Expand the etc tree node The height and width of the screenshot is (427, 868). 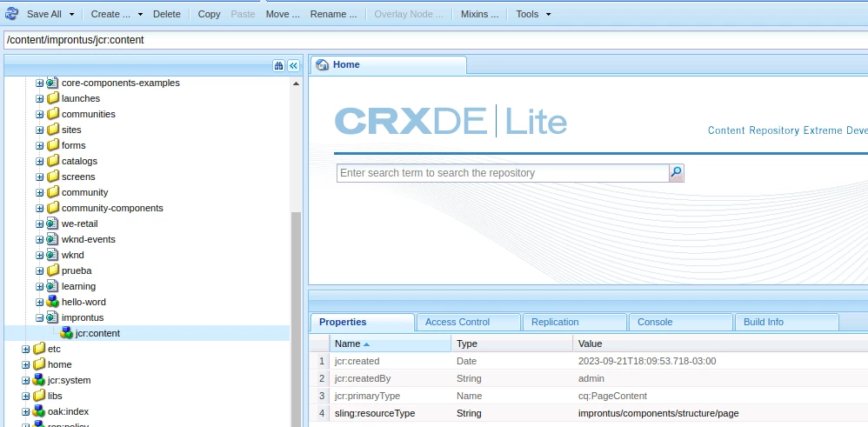coord(25,350)
